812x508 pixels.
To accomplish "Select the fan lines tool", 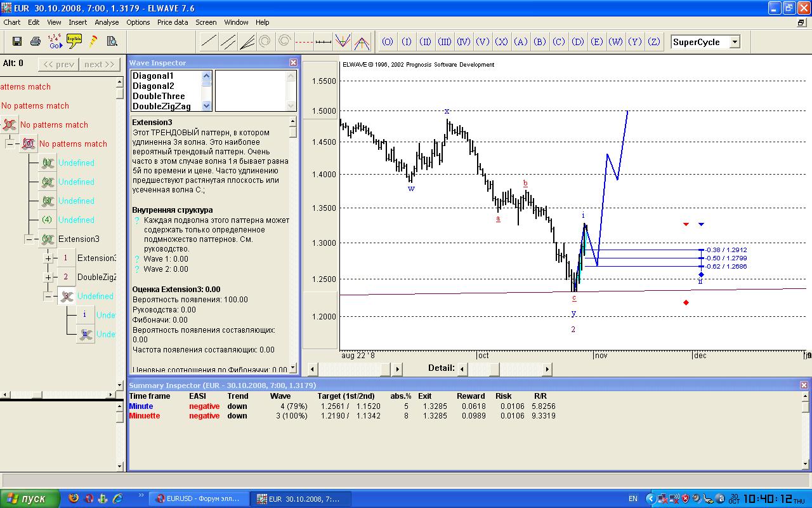I will click(247, 42).
